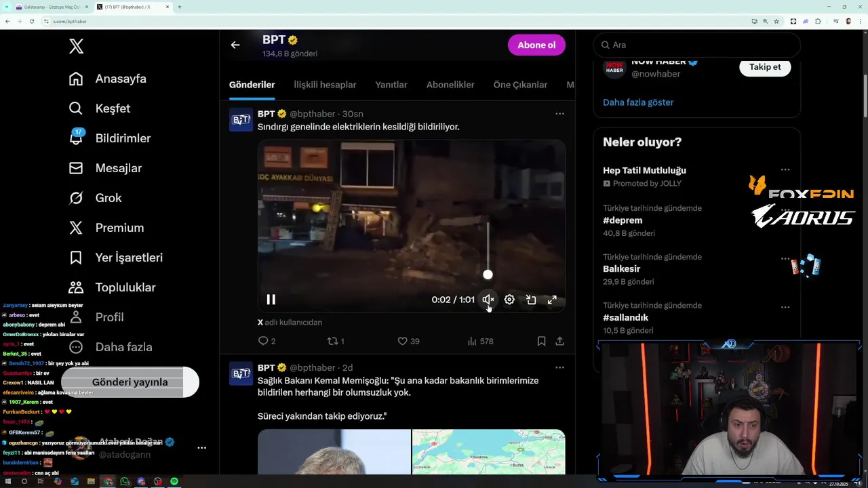This screenshot has width=868, height=488.
Task: Open more options on Kemal Memişoğlu post
Action: (559, 367)
